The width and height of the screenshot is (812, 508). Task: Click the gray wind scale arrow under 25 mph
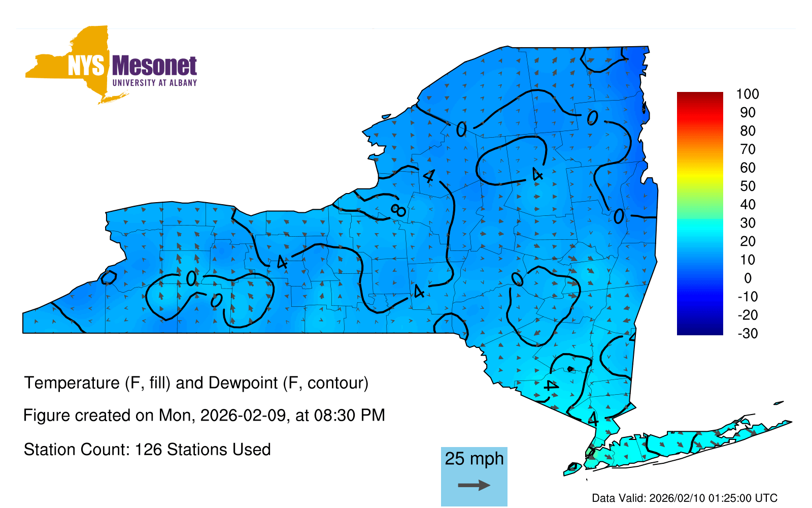474,485
